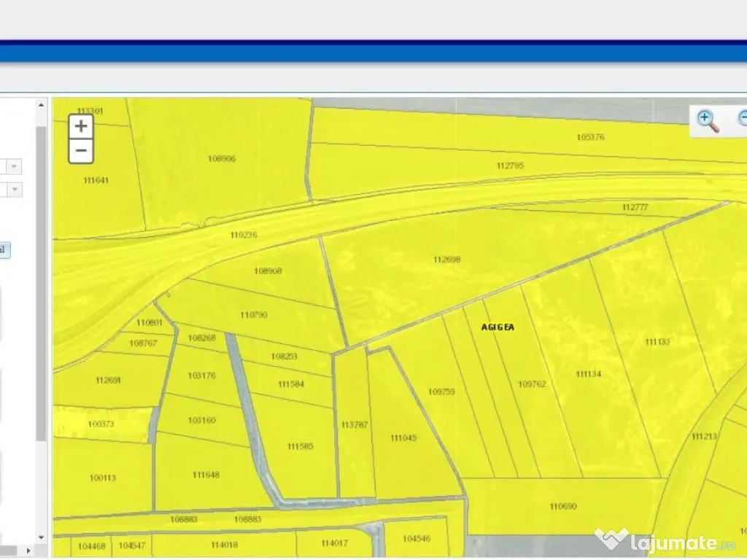This screenshot has height=560, width=747.
Task: Click parcel 111585 on the map
Action: click(300, 446)
